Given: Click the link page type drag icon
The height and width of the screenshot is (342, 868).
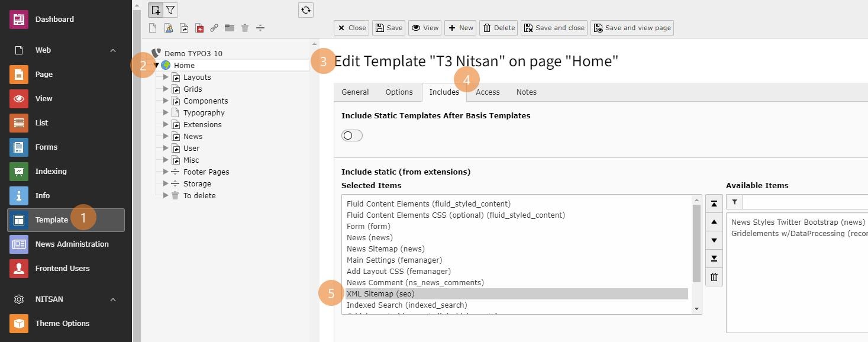Looking at the screenshot, I should [214, 28].
